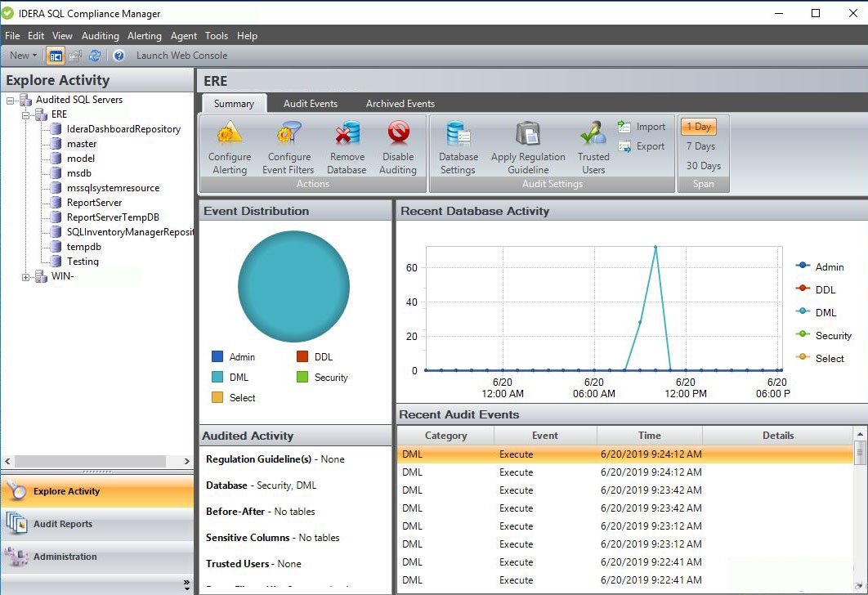This screenshot has width=868, height=595.
Task: Click the Admin legend swatch under pie chart
Action: pyautogui.click(x=217, y=357)
